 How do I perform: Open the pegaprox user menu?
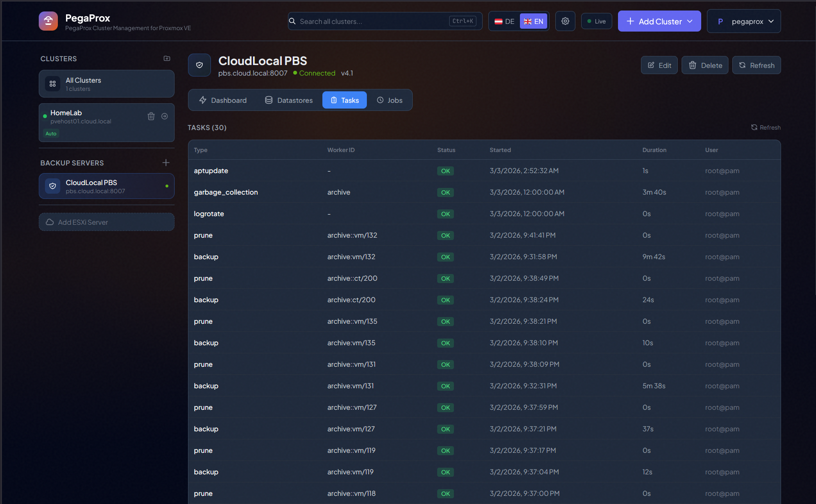click(744, 22)
